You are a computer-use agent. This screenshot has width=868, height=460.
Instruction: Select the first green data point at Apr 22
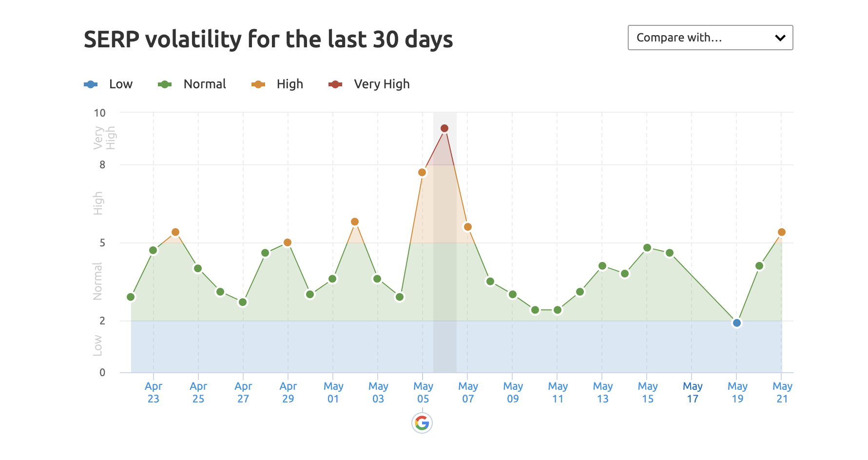131,297
